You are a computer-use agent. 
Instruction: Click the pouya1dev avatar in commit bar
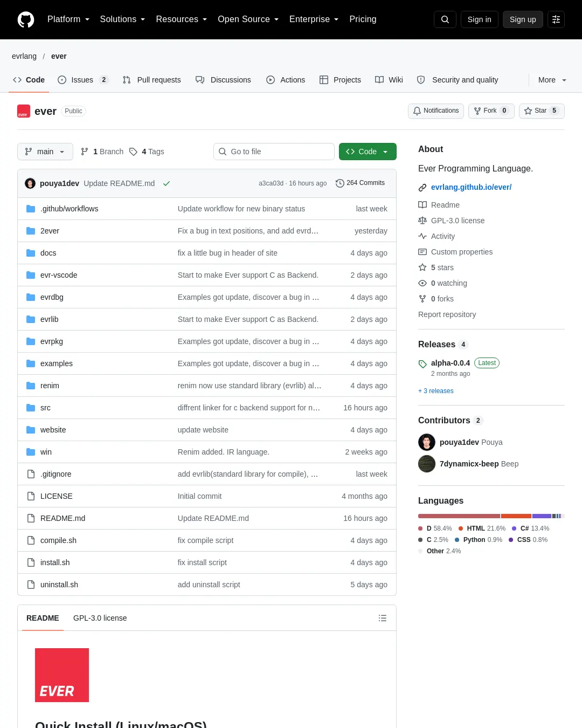(30, 183)
